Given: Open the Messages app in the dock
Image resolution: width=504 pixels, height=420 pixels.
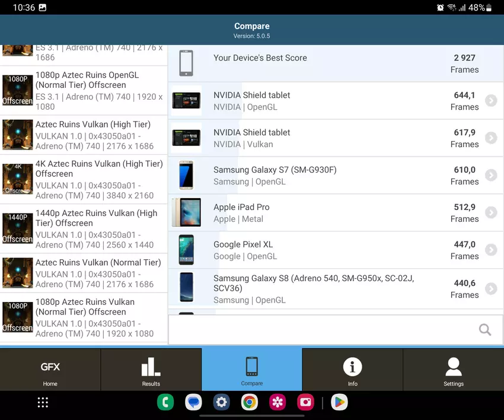Looking at the screenshot, I should coord(193,402).
